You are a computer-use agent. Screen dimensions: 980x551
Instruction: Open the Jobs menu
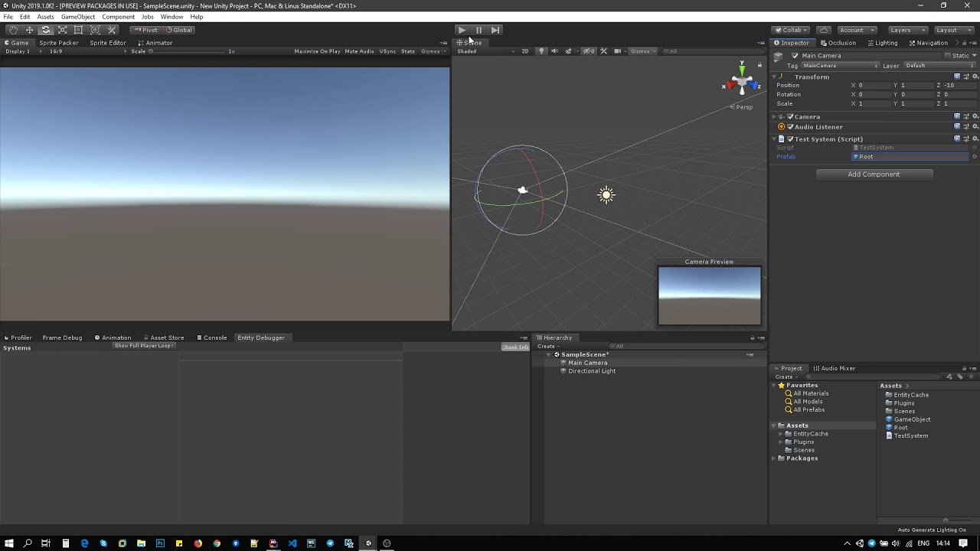click(148, 17)
